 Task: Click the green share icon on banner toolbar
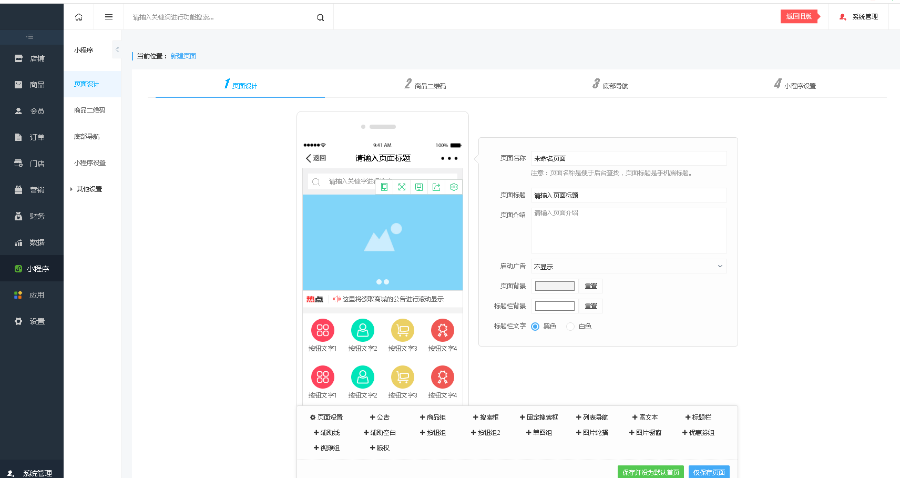tap(436, 187)
